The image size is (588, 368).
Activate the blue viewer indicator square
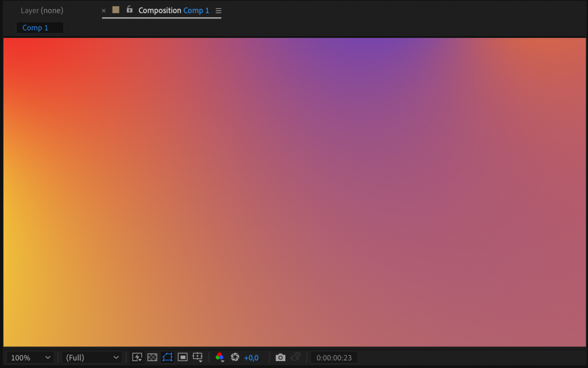[x=115, y=10]
